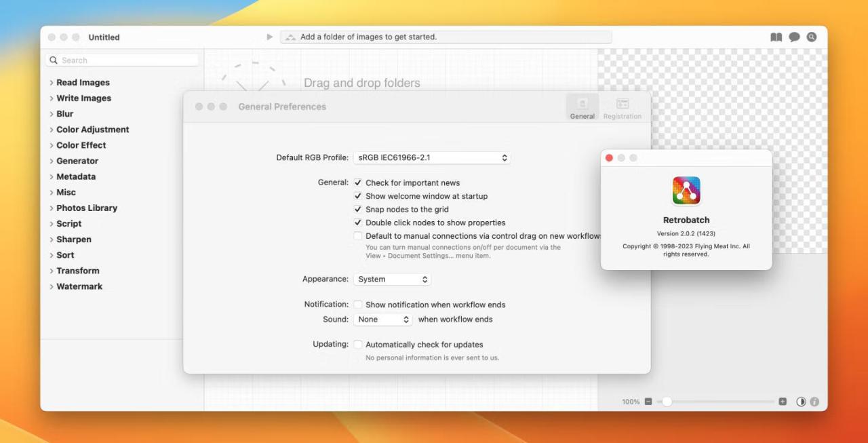Toggle Check for important news checkbox
Screen dimensions: 868x443
pyautogui.click(x=358, y=182)
